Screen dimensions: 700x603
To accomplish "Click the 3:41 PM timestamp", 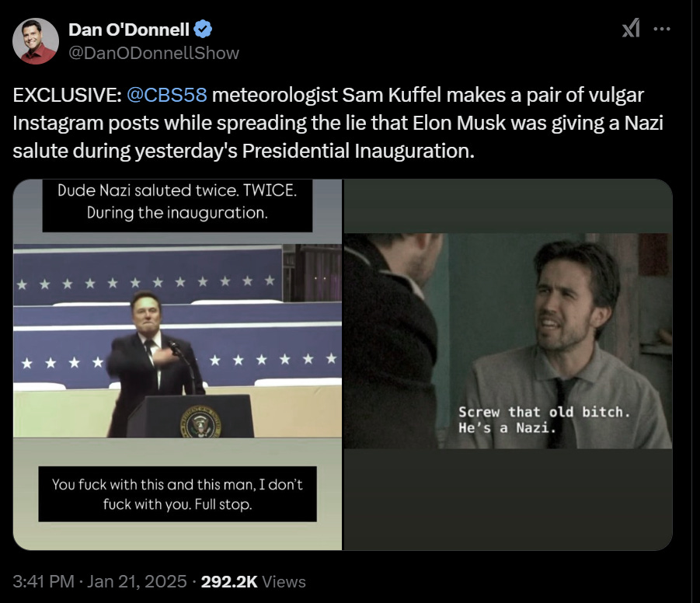I will pos(44,581).
